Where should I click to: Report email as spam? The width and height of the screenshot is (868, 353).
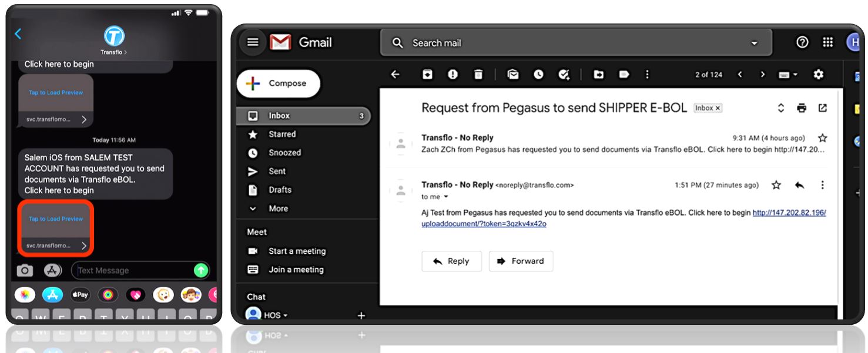click(x=453, y=75)
